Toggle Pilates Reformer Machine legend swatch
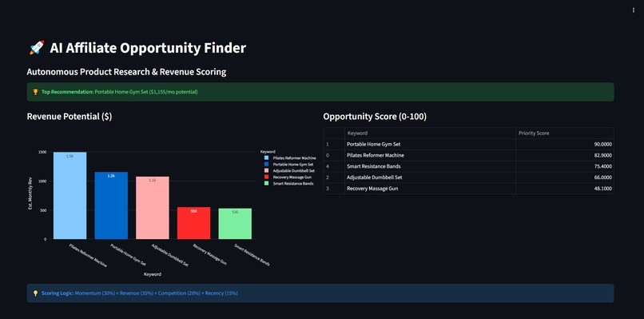The height and width of the screenshot is (319, 644). [267, 158]
